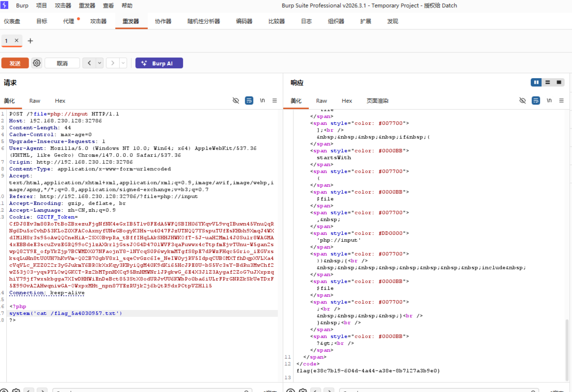
Task: Toggle non-printable characters in the request panel
Action: click(x=236, y=101)
